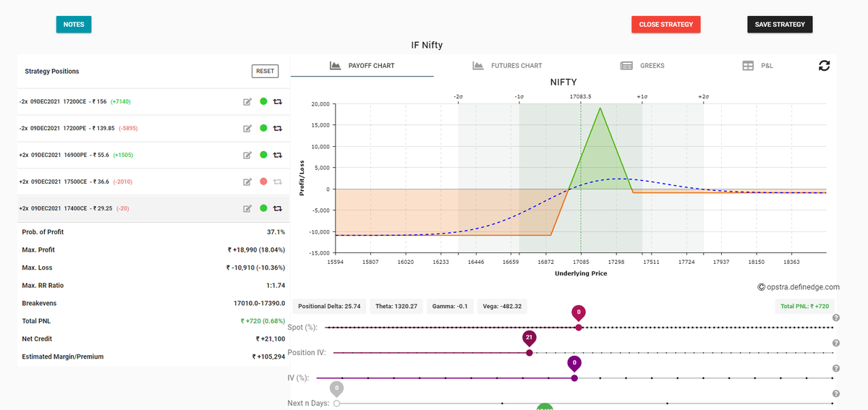This screenshot has height=410, width=868.
Task: Toggle green status dot for 16900PE
Action: click(263, 155)
